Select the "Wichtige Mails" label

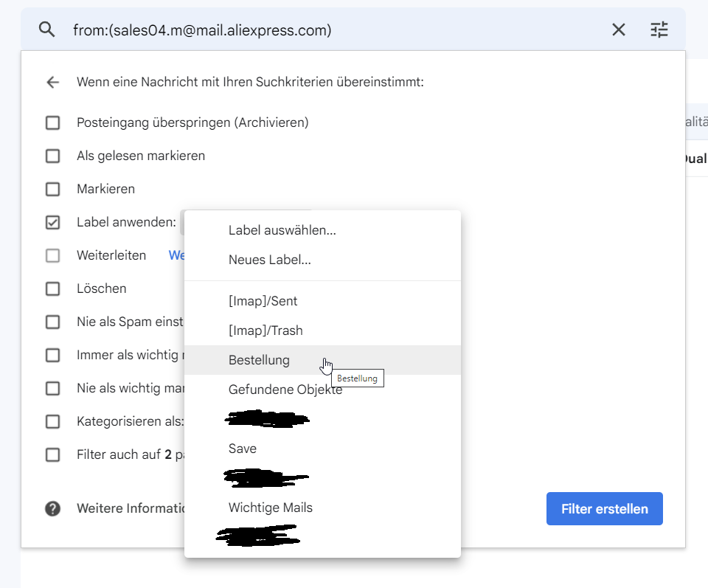coord(270,508)
